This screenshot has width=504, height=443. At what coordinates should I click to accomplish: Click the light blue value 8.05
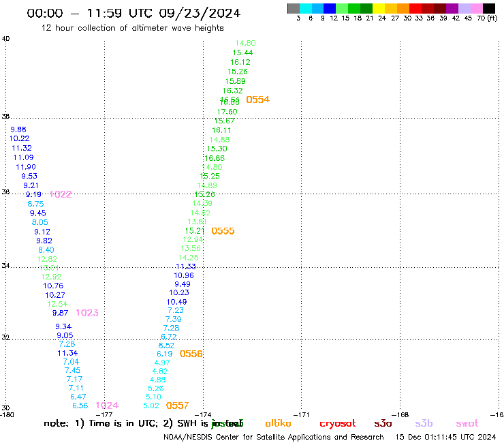pyautogui.click(x=40, y=222)
